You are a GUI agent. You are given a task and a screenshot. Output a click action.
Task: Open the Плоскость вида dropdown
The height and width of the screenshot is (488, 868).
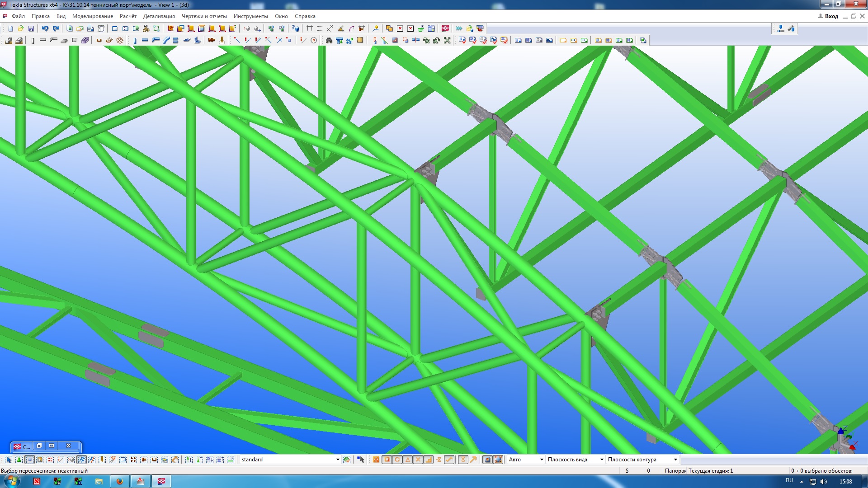pos(601,460)
